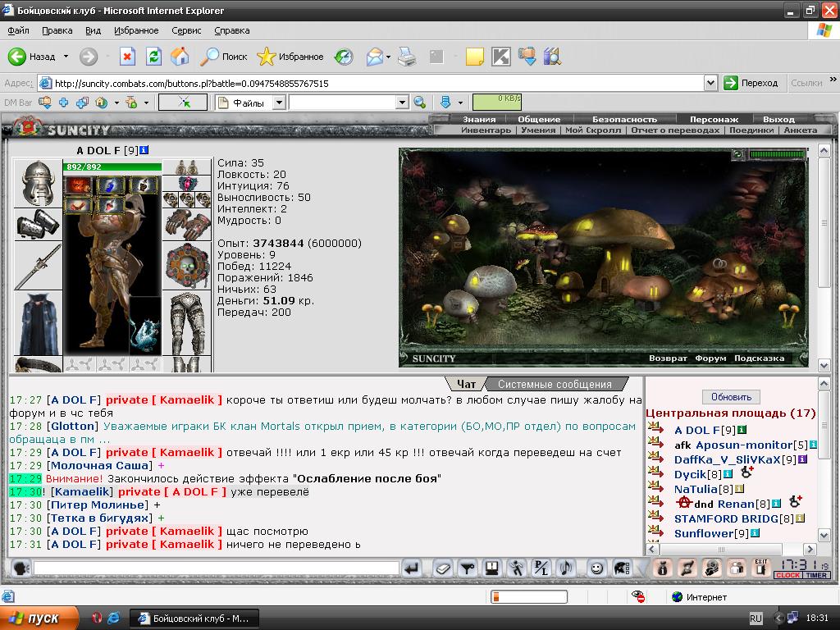The height and width of the screenshot is (630, 840).
Task: Click the eraser clear-chat icon
Action: (x=442, y=568)
